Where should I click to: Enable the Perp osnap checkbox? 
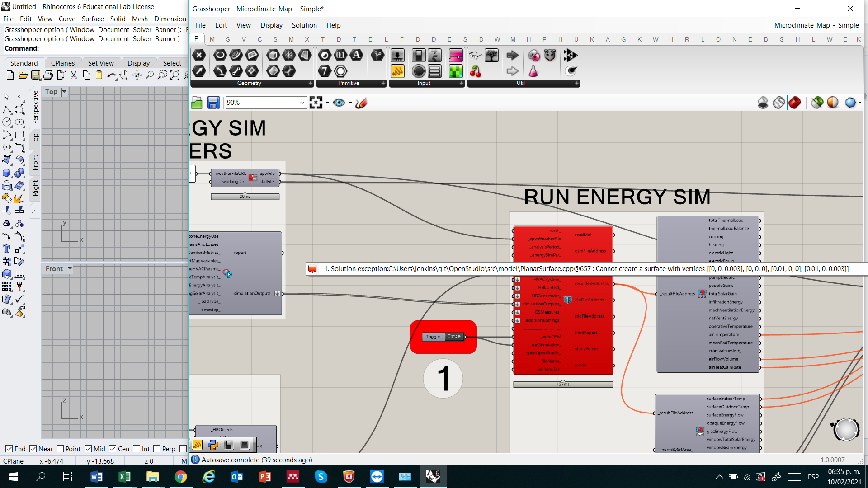pyautogui.click(x=157, y=449)
